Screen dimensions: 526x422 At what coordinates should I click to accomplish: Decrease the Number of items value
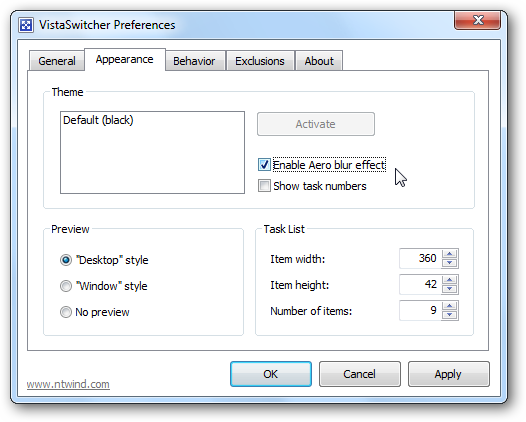450,315
